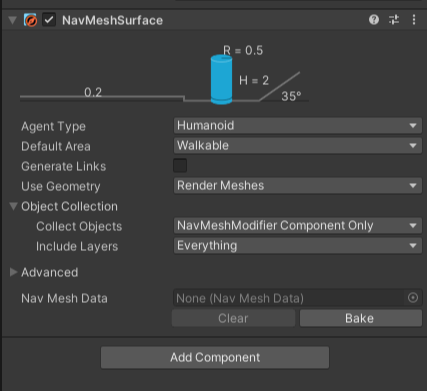The height and width of the screenshot is (391, 427).
Task: Click the Bake button
Action: click(361, 318)
